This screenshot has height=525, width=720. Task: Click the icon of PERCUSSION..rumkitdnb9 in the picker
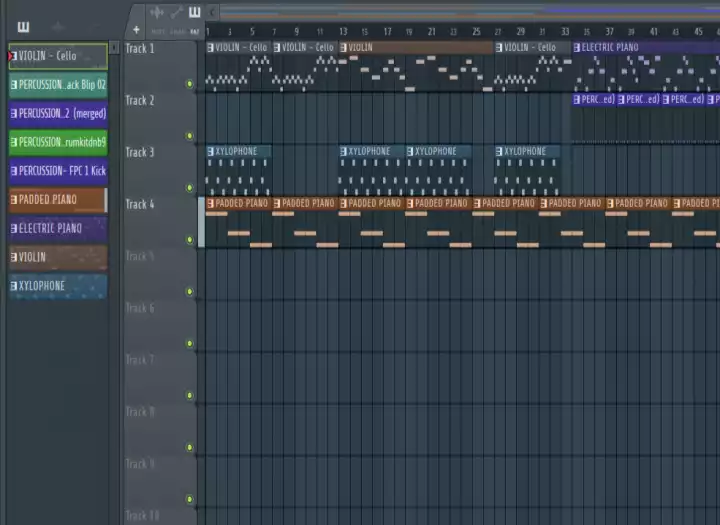coord(14,142)
